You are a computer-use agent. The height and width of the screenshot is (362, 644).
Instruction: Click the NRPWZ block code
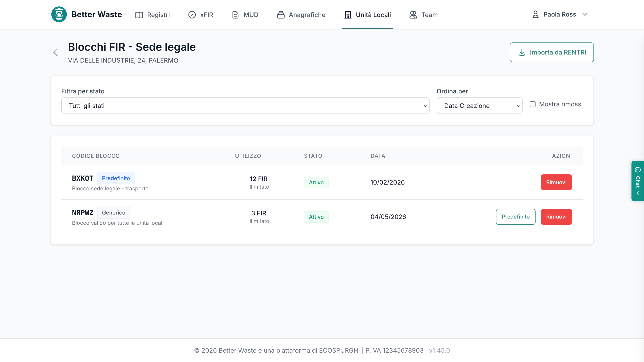click(83, 213)
